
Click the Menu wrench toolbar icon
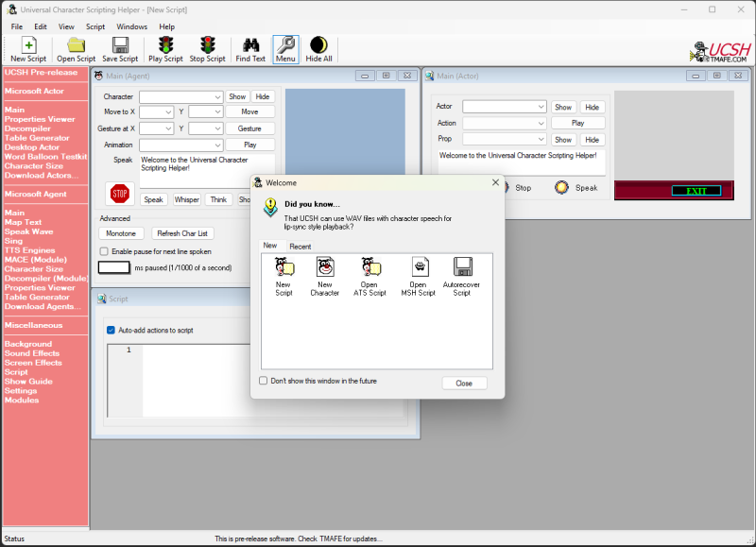tap(285, 44)
